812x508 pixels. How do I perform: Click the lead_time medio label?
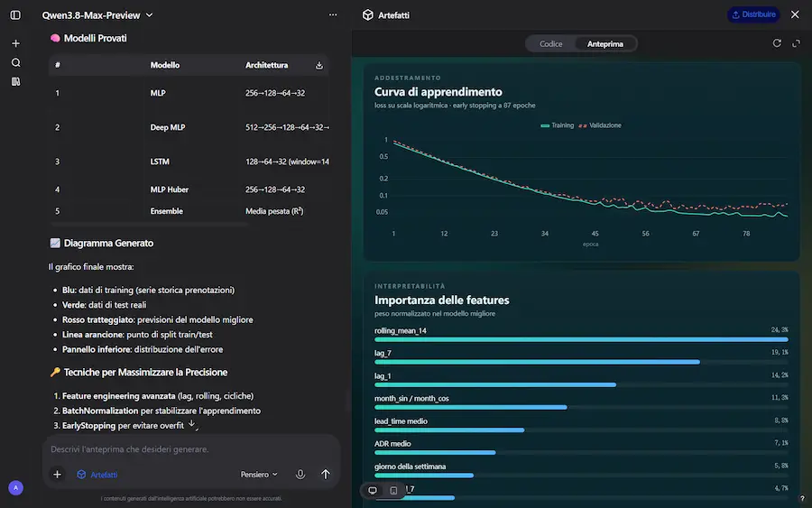click(x=401, y=421)
